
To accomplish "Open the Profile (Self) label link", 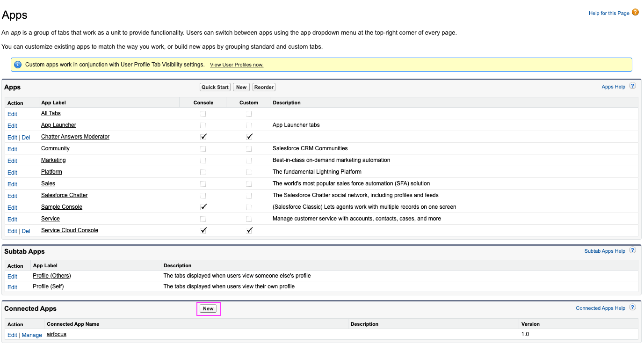I will click(48, 286).
